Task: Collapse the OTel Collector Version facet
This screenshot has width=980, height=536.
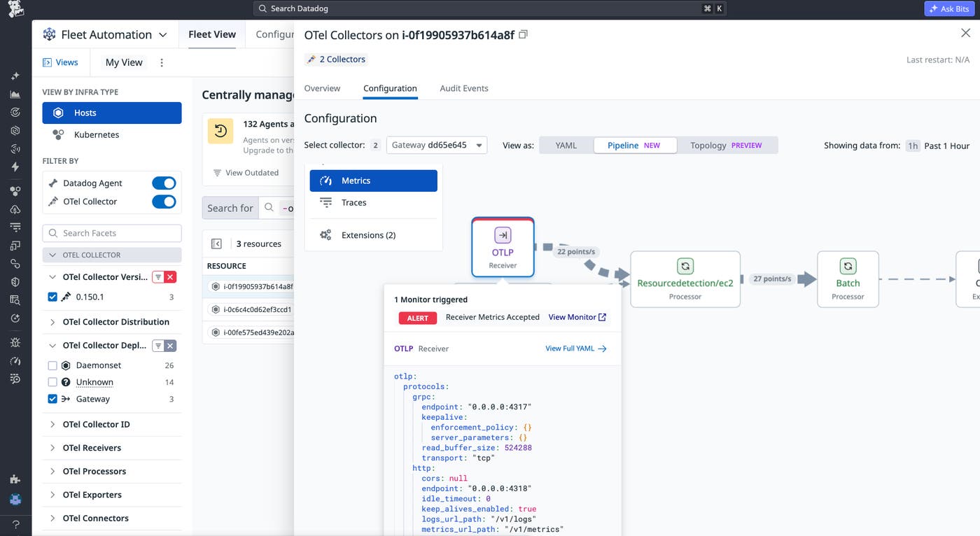Action: (x=52, y=277)
